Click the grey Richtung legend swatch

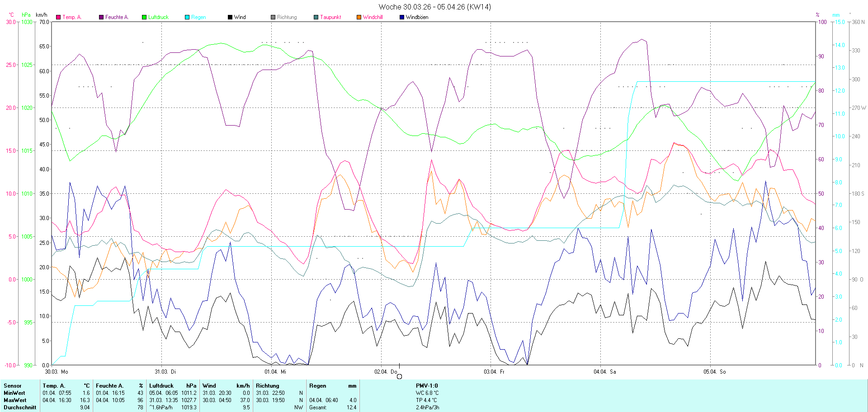pyautogui.click(x=273, y=17)
